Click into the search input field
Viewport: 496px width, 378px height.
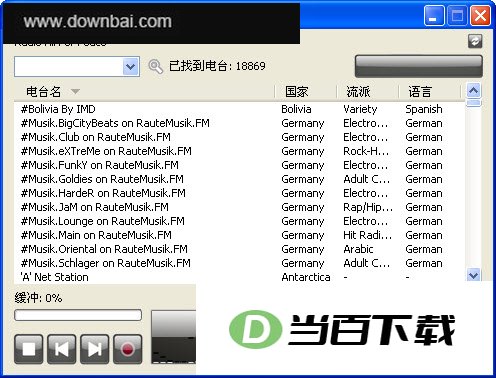click(x=69, y=67)
